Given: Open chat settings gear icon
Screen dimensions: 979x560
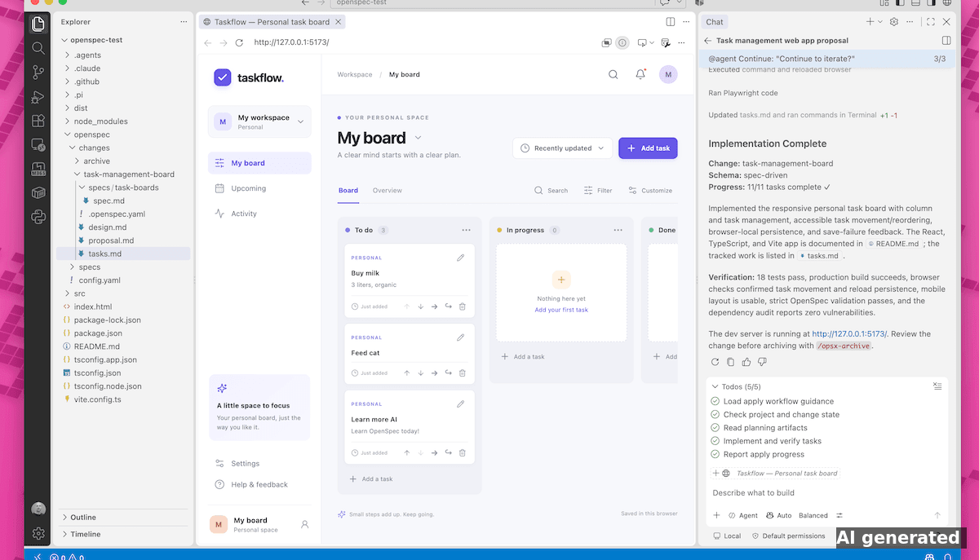Looking at the screenshot, I should (894, 22).
